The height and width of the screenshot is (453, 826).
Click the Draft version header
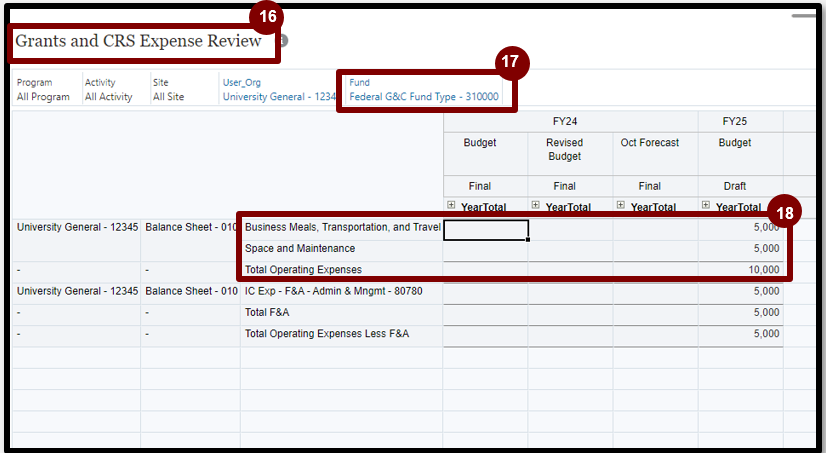coord(734,186)
